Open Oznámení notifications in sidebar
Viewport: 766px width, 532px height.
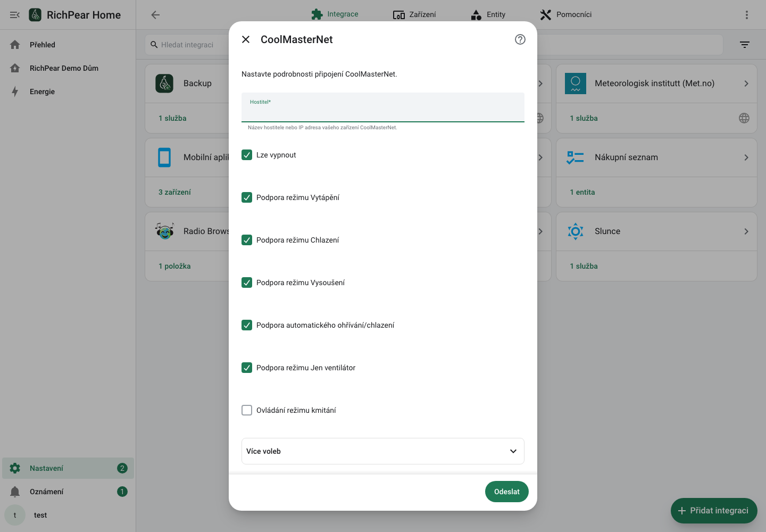[68, 492]
